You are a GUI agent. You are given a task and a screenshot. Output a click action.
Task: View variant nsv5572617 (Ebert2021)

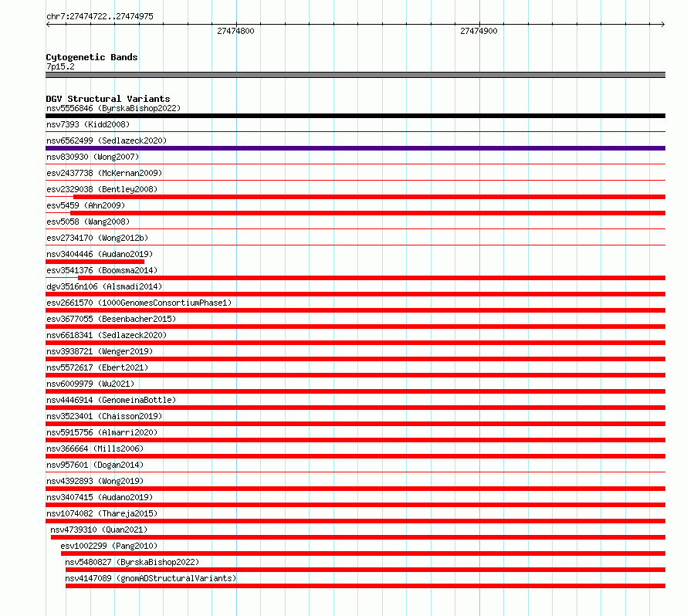(x=97, y=367)
